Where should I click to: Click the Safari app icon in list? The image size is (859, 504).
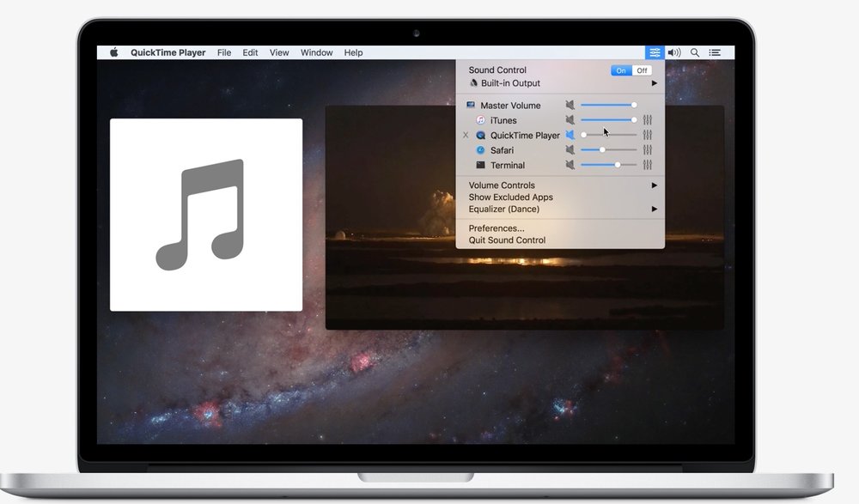480,149
